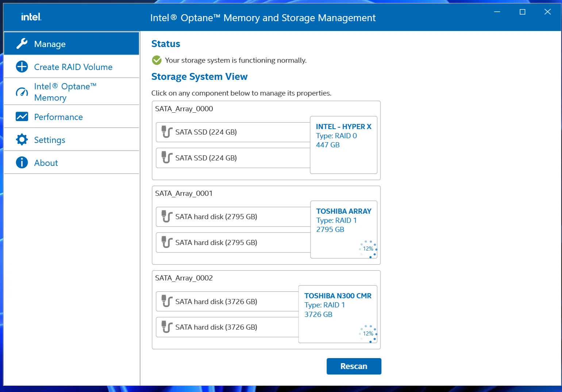Click the Performance chart icon
The image size is (562, 392).
point(22,117)
